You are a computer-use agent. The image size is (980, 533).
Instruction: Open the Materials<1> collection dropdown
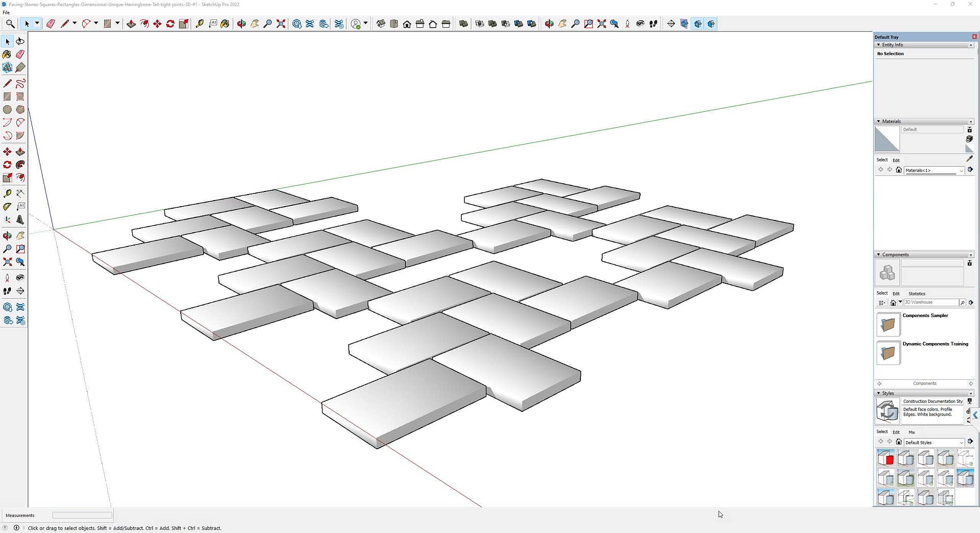pyautogui.click(x=961, y=171)
